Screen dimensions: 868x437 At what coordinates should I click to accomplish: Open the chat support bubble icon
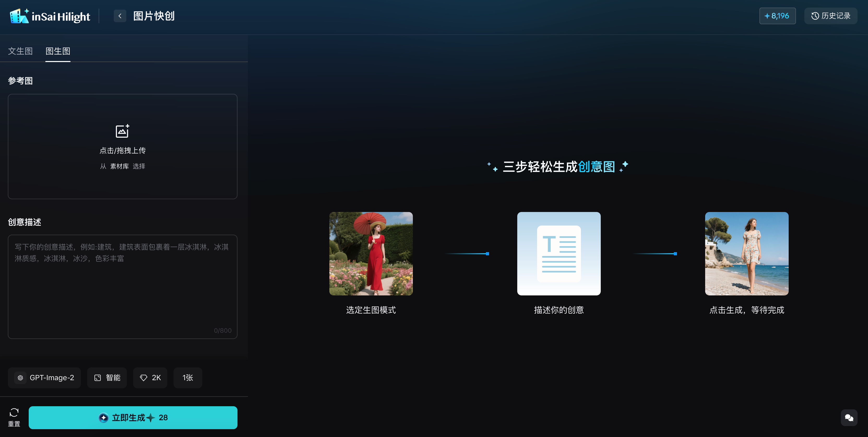(849, 418)
